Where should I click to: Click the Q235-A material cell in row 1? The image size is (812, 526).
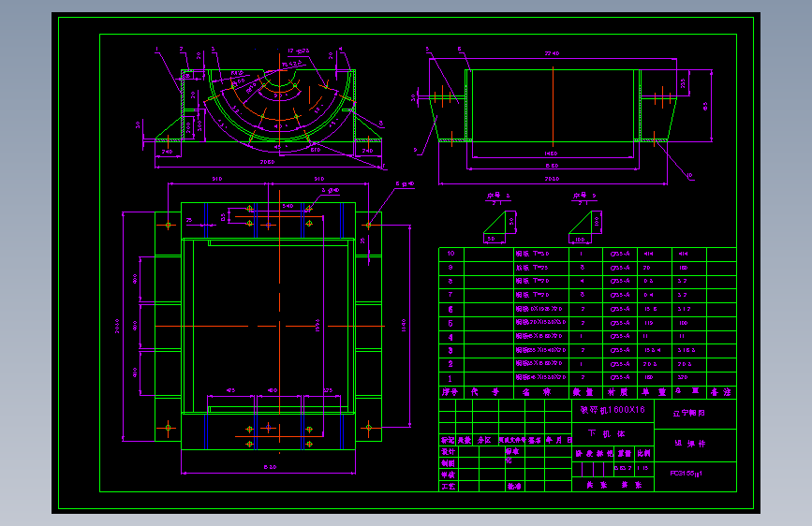coord(620,377)
